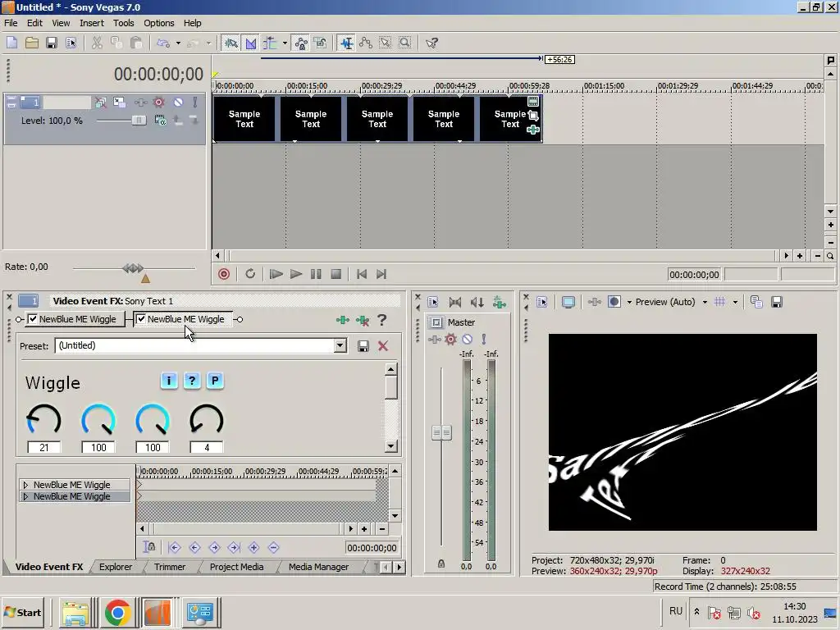Screen dimensions: 840x630
Task: Select the Selection Edit tool
Action: coord(386,43)
